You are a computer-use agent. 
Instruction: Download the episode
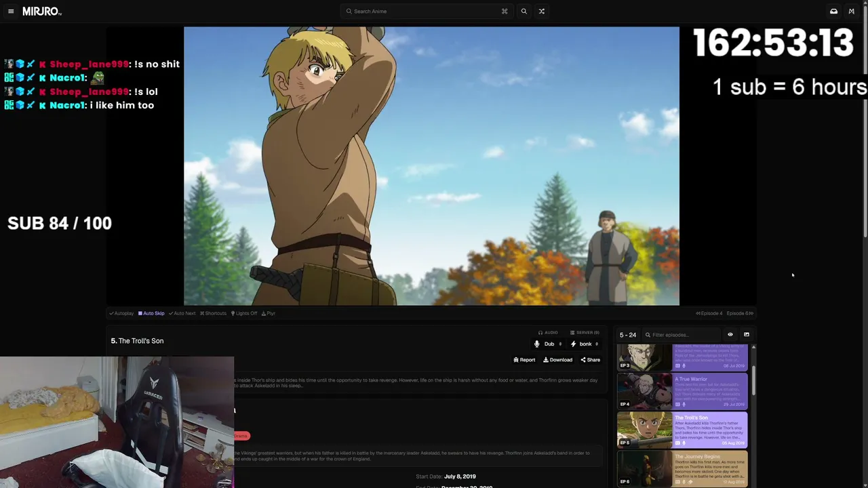(557, 360)
